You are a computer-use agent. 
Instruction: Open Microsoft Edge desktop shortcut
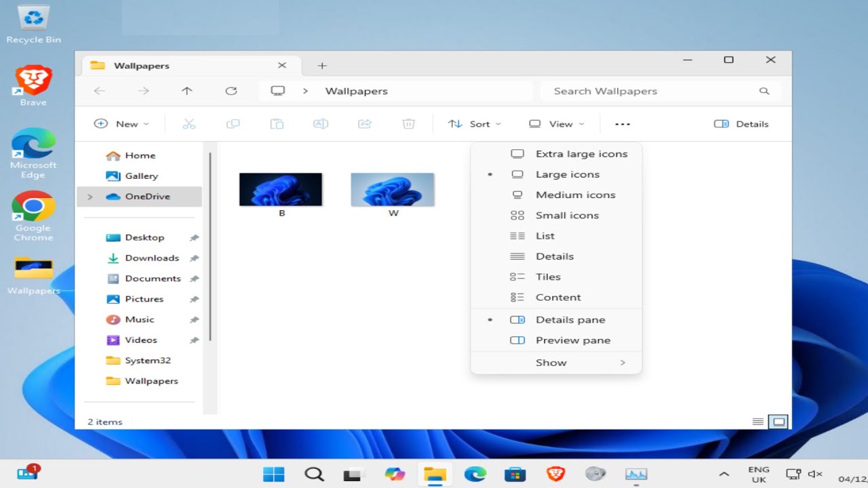pyautogui.click(x=33, y=154)
